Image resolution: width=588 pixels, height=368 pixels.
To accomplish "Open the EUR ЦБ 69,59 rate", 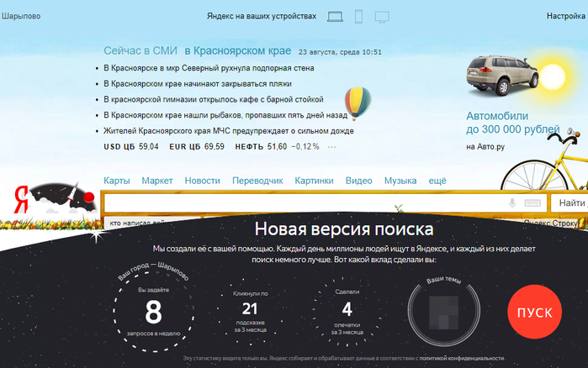I will tap(197, 147).
